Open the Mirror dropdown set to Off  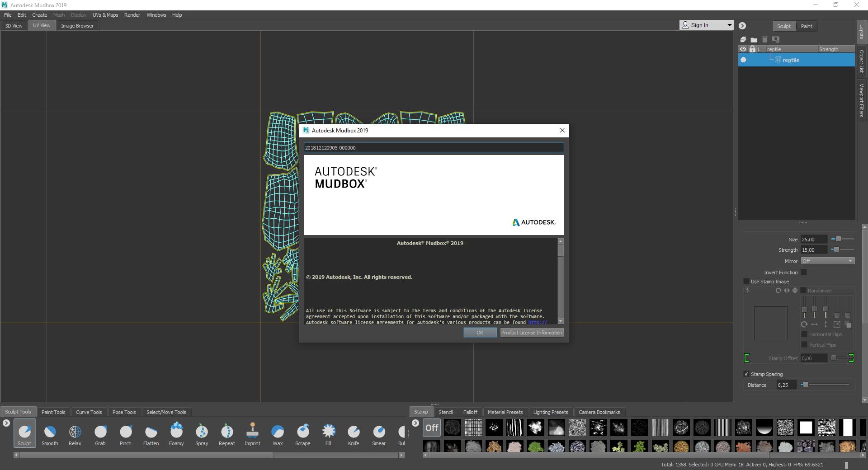[x=827, y=261]
